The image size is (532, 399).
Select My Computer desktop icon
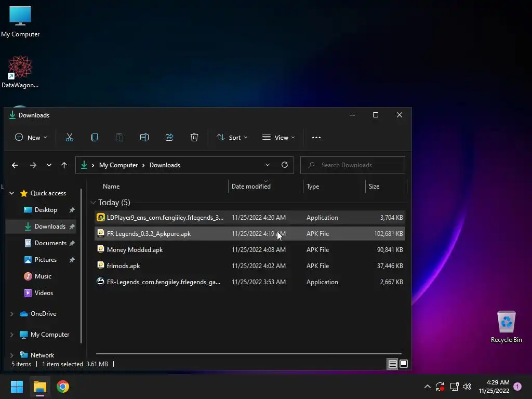point(20,21)
